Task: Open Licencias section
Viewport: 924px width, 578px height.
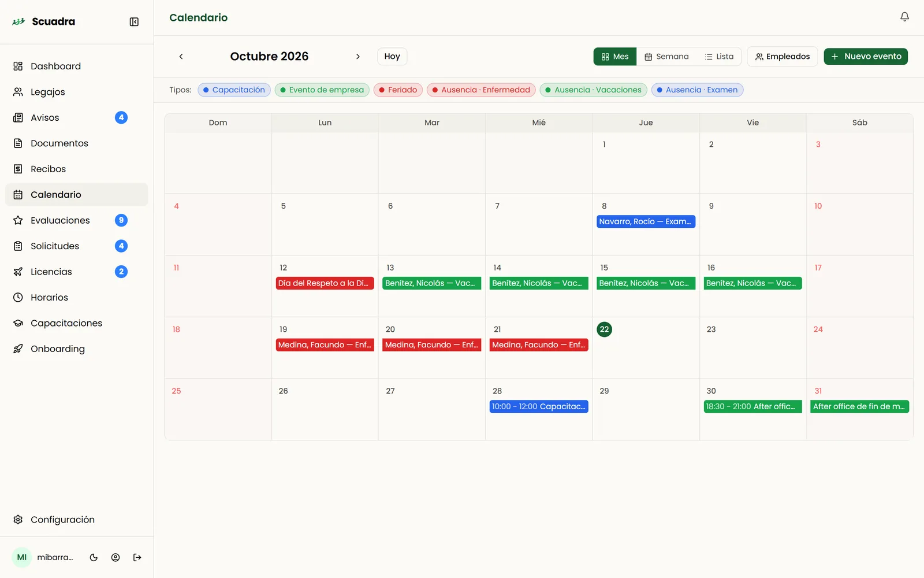Action: [x=76, y=272]
